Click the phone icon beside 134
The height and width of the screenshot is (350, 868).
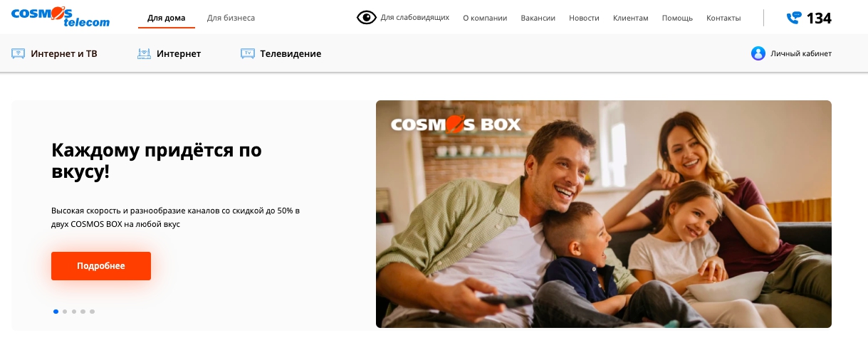click(794, 18)
